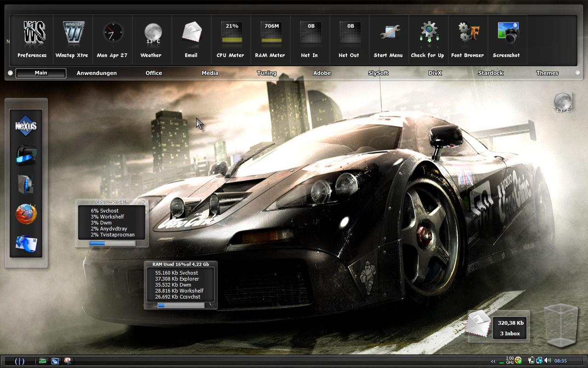Open the Nexus icon in the side dock

coord(26,126)
